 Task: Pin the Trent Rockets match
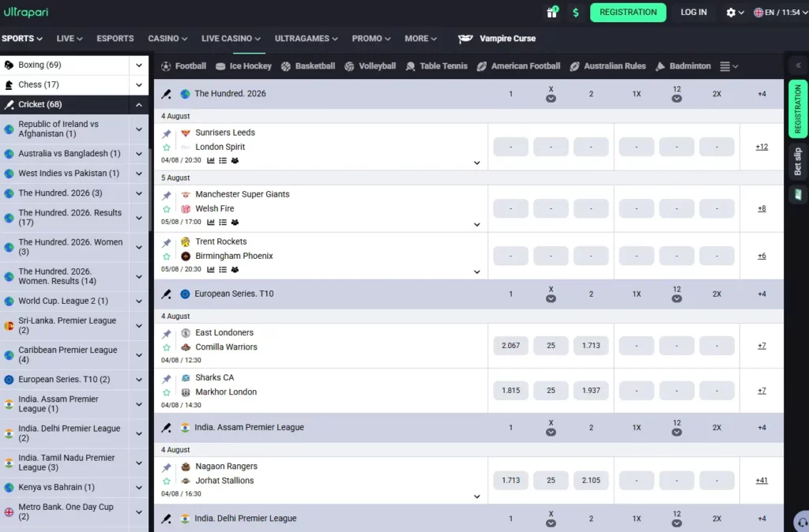[167, 243]
